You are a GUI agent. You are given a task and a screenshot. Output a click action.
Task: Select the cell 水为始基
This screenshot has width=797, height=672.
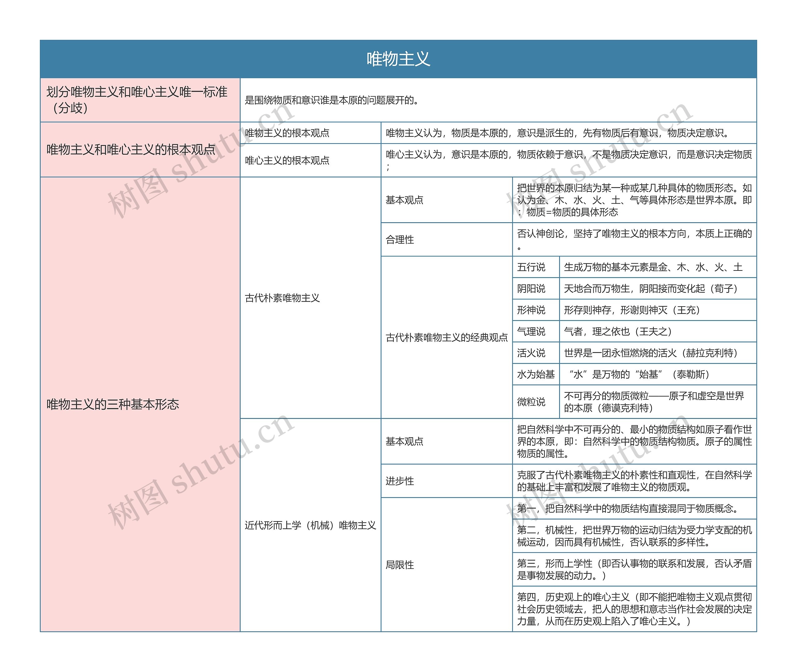(536, 374)
